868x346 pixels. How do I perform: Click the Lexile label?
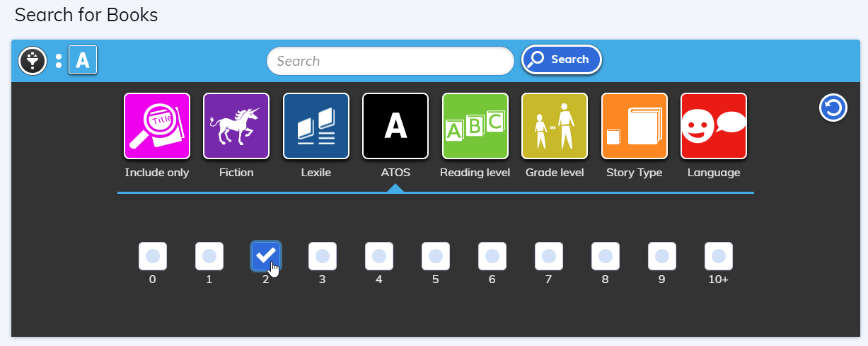[316, 173]
